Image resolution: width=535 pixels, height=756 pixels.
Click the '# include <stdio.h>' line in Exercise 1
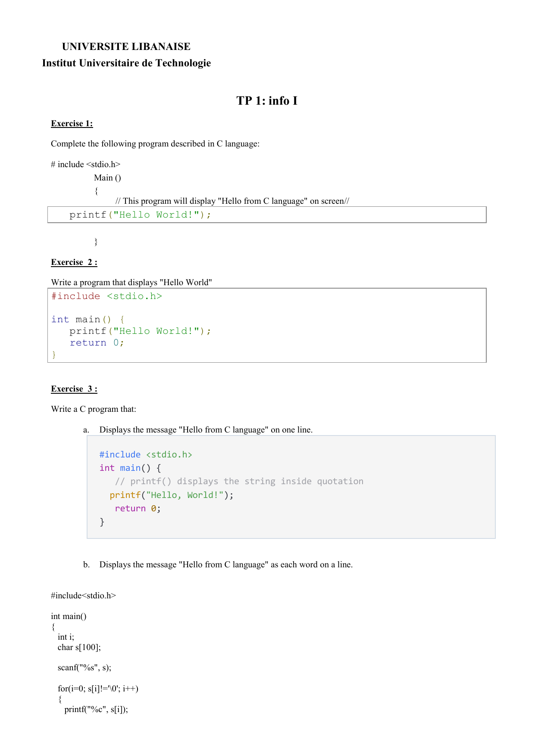85,165
